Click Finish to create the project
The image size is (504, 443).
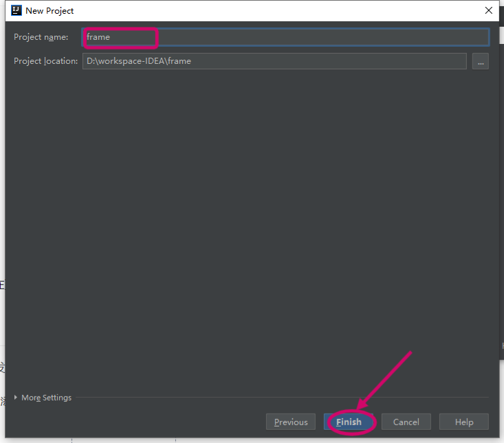tap(349, 422)
